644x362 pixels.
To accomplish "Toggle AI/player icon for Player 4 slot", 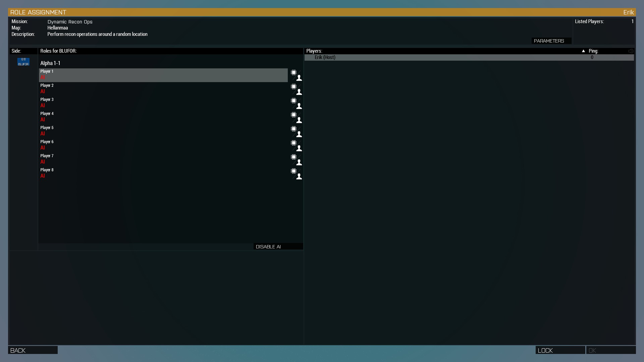I will click(x=296, y=118).
